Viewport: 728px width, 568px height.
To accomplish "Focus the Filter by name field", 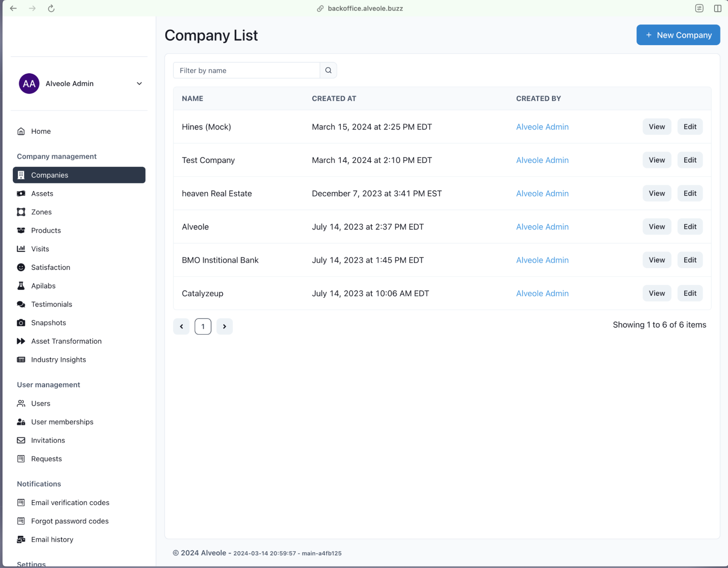I will pos(247,70).
